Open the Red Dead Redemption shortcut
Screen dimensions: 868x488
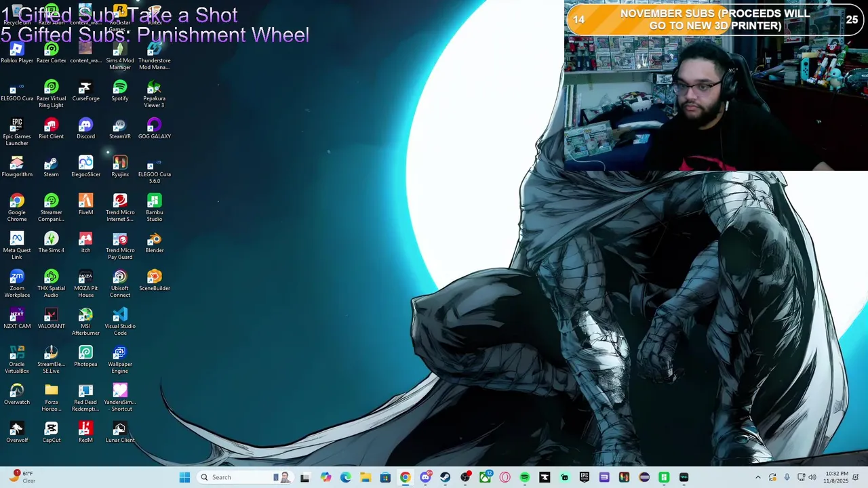click(85, 399)
